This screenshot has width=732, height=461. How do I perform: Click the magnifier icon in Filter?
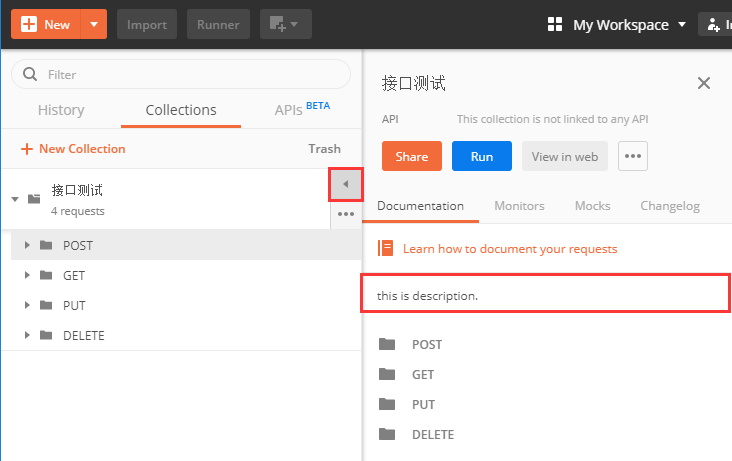click(x=30, y=74)
